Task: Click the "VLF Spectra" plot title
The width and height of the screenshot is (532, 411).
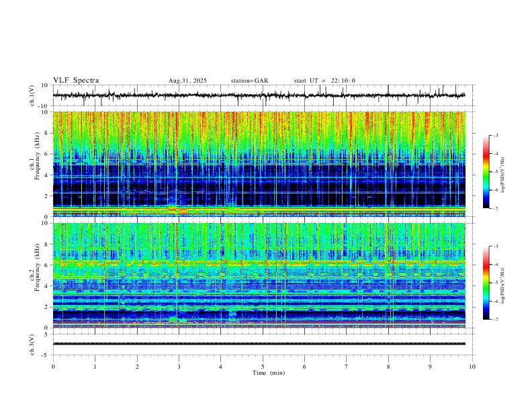Action: [x=76, y=81]
